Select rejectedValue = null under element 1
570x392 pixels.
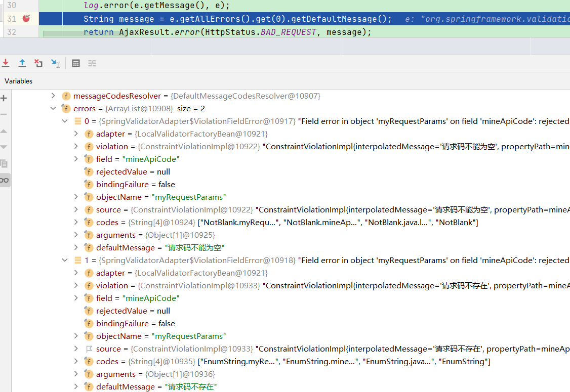[291, 311]
